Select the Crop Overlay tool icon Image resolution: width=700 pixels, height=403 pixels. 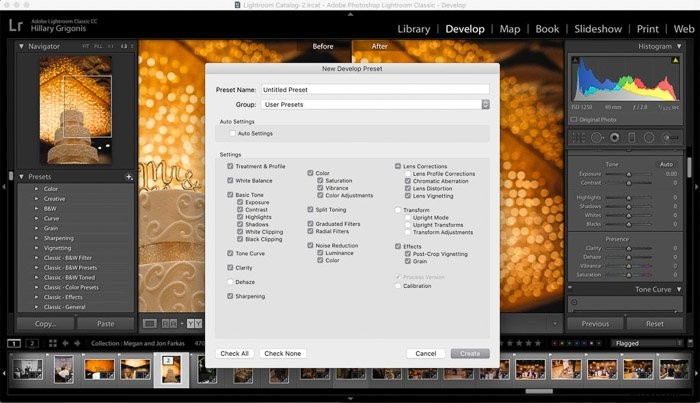[579, 137]
